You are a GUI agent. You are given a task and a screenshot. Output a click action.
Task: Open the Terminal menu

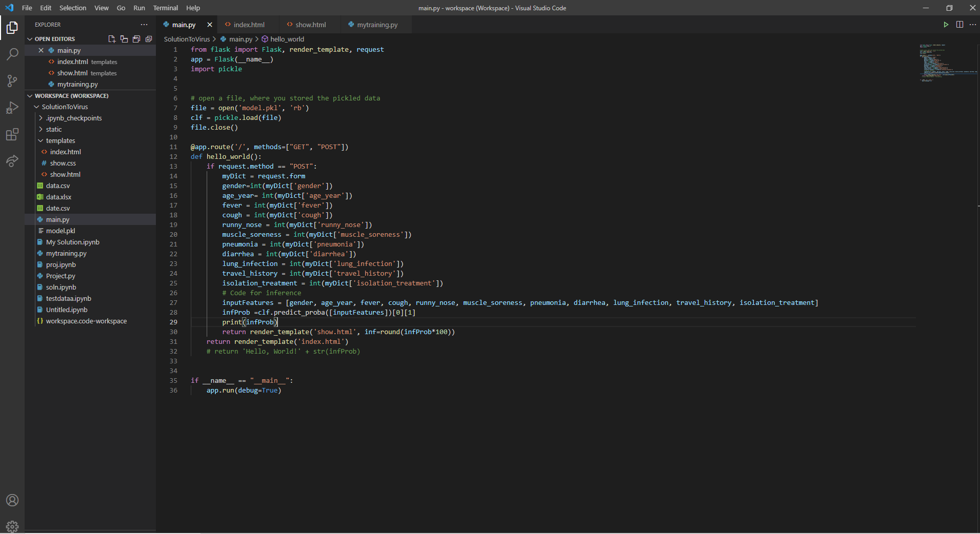(166, 8)
